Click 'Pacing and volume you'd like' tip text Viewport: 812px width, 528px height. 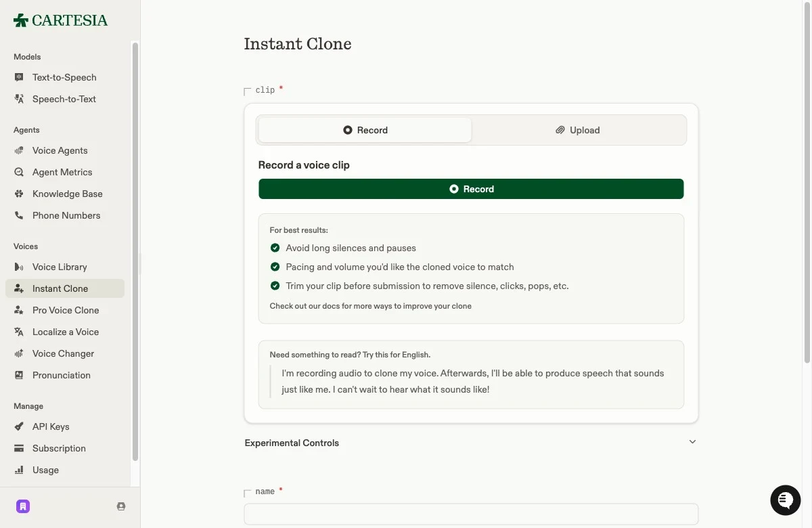coord(400,267)
